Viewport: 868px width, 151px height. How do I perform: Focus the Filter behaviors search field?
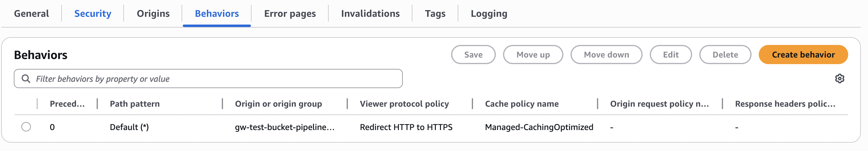coord(216,79)
